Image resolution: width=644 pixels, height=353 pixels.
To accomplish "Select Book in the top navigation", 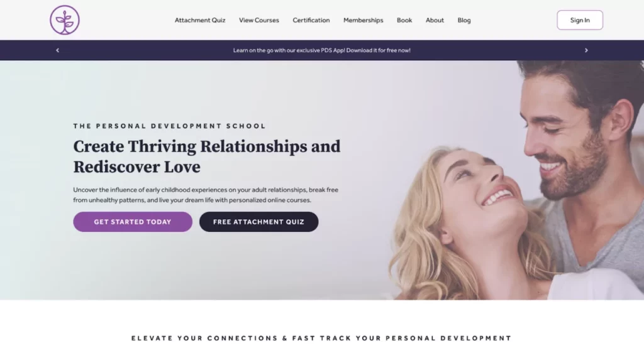I will click(x=404, y=20).
